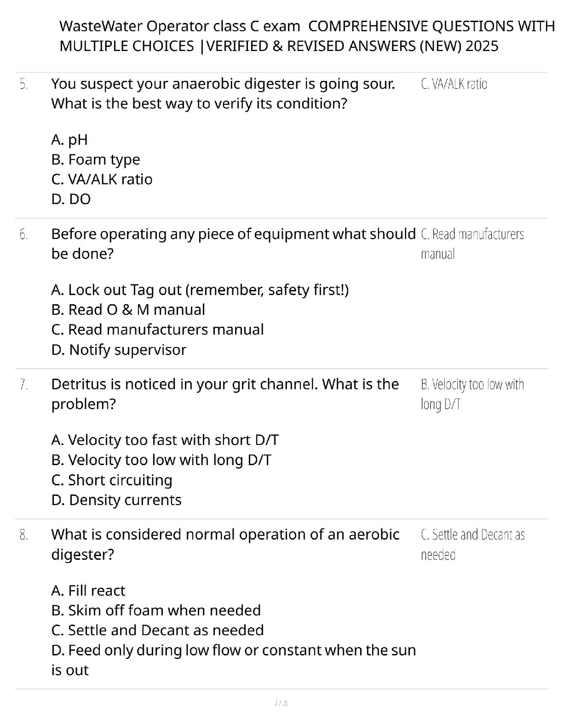Choose 'B. Read O & M manual'
Screen dimensions: 563x728
(128, 310)
